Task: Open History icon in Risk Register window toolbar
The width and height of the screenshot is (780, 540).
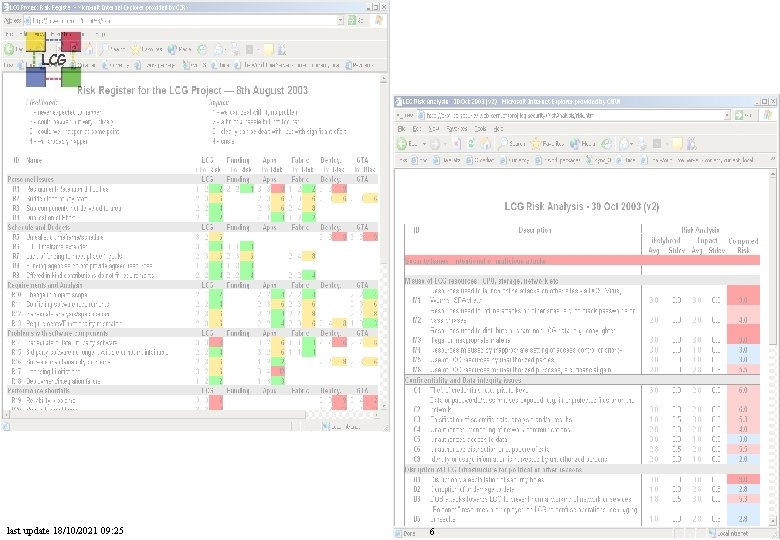Action: pyautogui.click(x=201, y=50)
